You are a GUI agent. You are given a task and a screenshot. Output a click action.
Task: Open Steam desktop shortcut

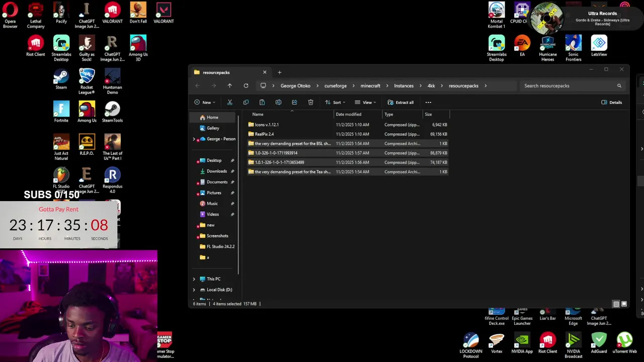61,79
